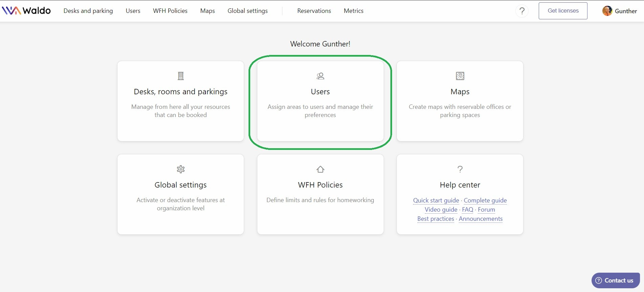Open the Contact us chat button
The height and width of the screenshot is (292, 644).
point(616,280)
